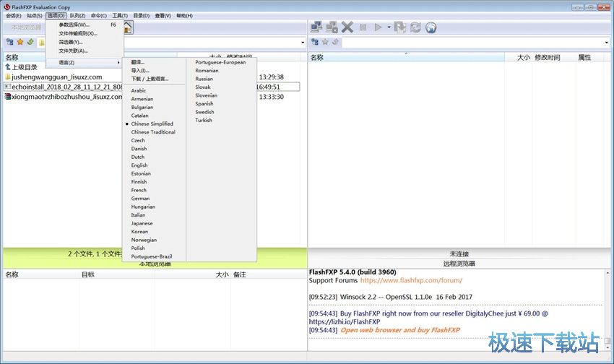614x364 pixels.
Task: Click 下载 / 上载语言... submenu item
Action: (x=150, y=79)
